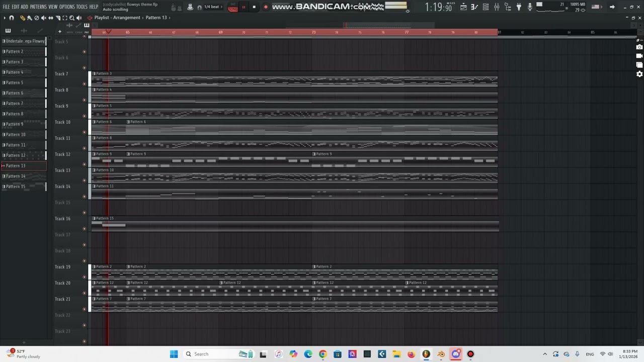Open the Windows Start menu
The image size is (644, 362).
(x=174, y=354)
